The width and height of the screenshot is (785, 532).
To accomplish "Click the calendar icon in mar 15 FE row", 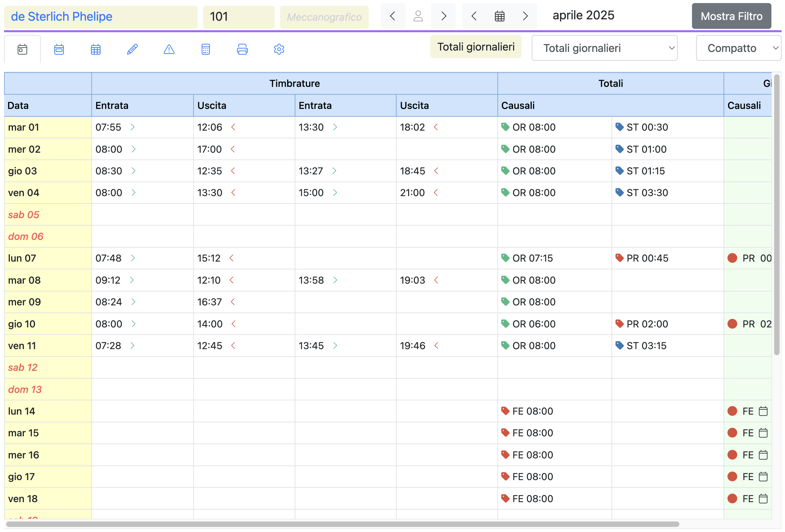I will pos(763,433).
